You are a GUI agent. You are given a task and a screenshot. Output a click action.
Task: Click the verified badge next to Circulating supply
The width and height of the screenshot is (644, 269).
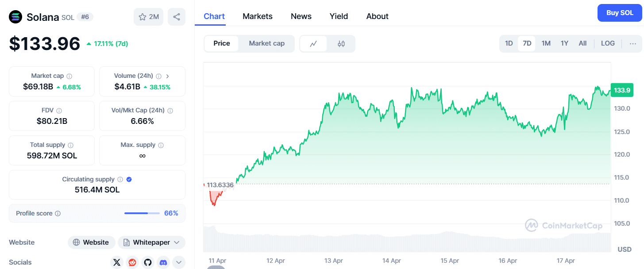pos(129,180)
